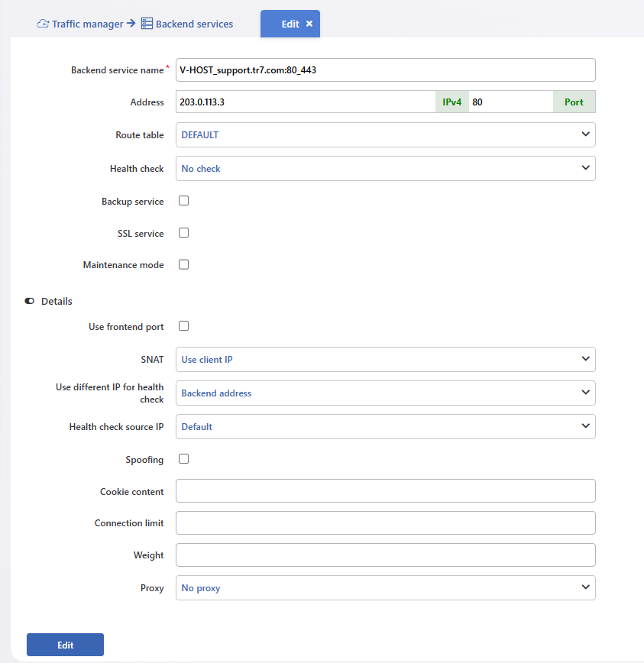Turn on Maintenance mode checkbox

pos(184,265)
